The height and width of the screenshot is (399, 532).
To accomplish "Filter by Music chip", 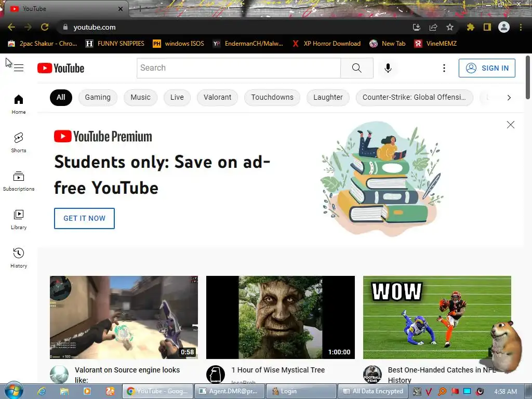I will [140, 97].
